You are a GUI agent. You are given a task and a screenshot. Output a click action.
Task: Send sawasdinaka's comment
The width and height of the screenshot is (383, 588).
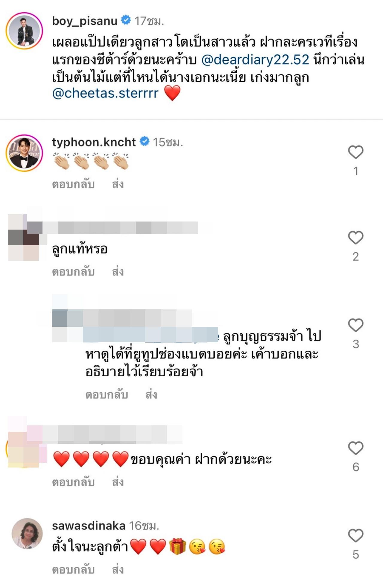click(118, 570)
